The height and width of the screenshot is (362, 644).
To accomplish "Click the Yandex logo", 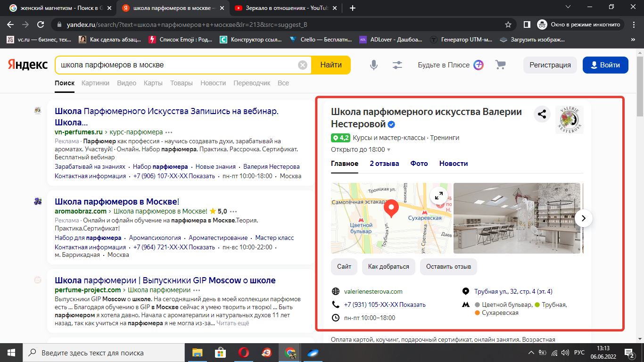I will 28,65.
